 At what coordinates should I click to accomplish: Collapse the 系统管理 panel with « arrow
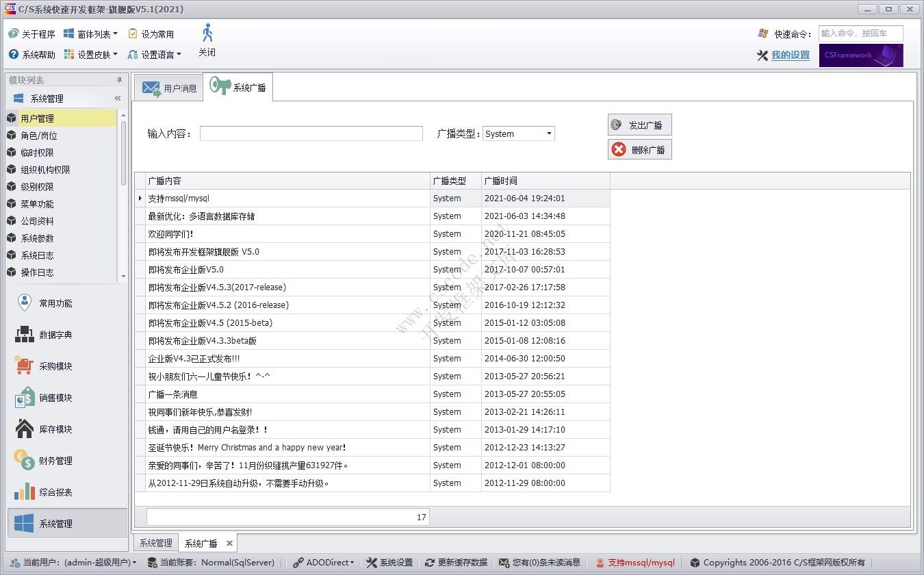point(118,98)
